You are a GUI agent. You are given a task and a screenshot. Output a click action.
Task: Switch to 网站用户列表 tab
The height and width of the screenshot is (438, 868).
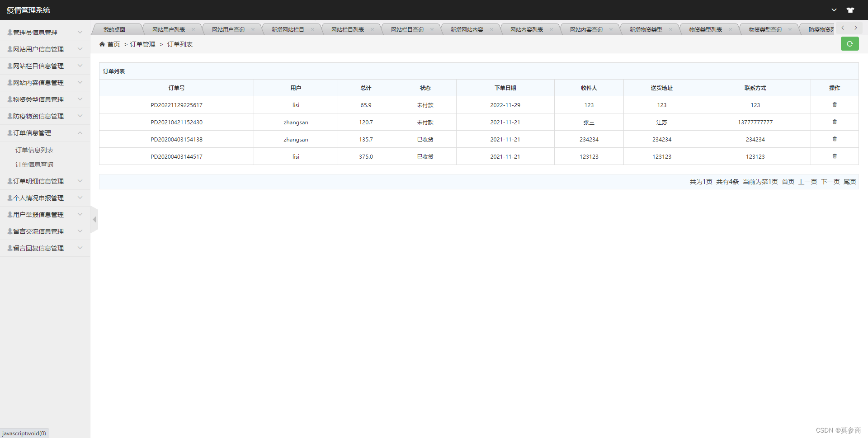coord(169,30)
